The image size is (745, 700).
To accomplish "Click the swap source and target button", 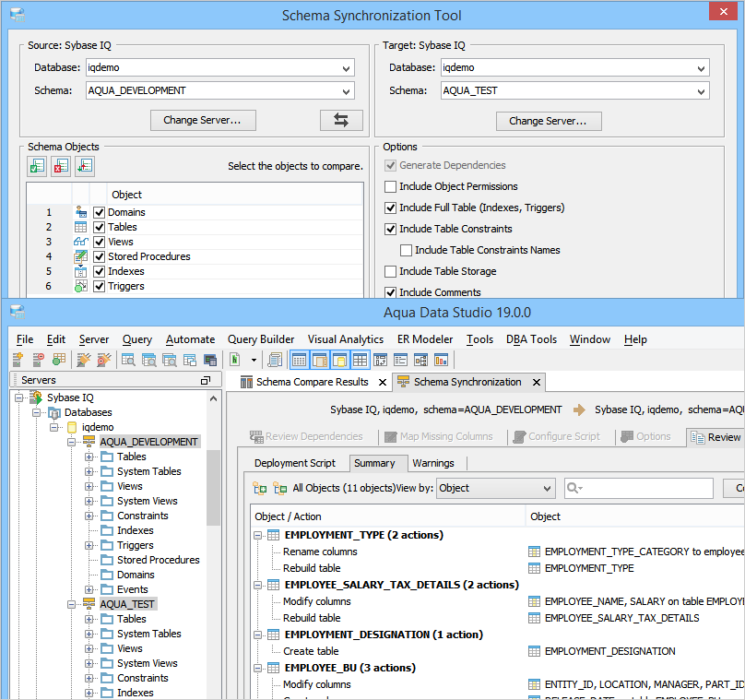I will tap(341, 120).
